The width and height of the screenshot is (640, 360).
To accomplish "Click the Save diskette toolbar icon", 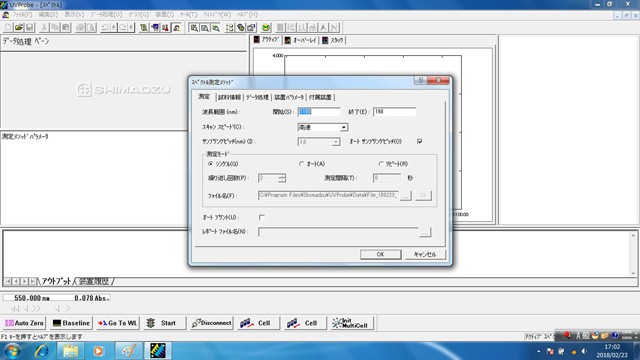I will 29,28.
